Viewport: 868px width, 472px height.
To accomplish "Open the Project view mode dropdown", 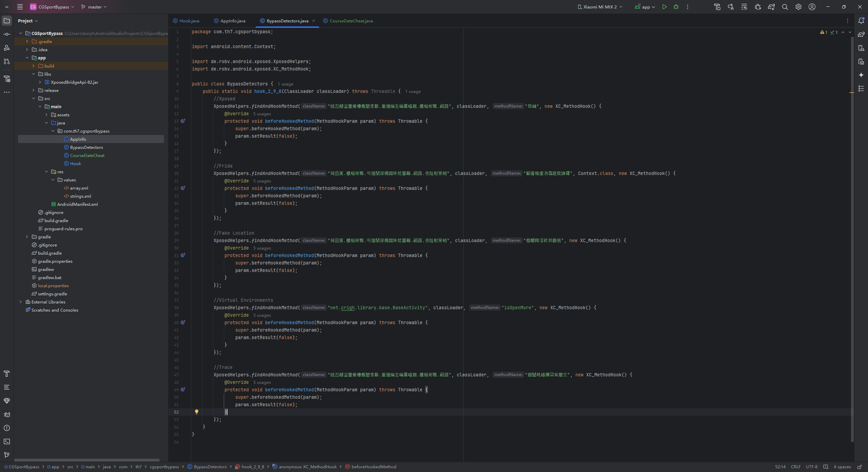I will (x=28, y=21).
